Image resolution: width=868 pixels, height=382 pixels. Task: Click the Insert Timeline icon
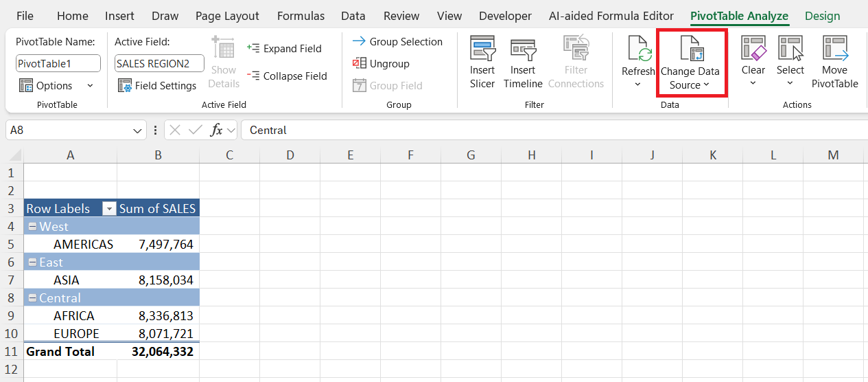pyautogui.click(x=523, y=49)
